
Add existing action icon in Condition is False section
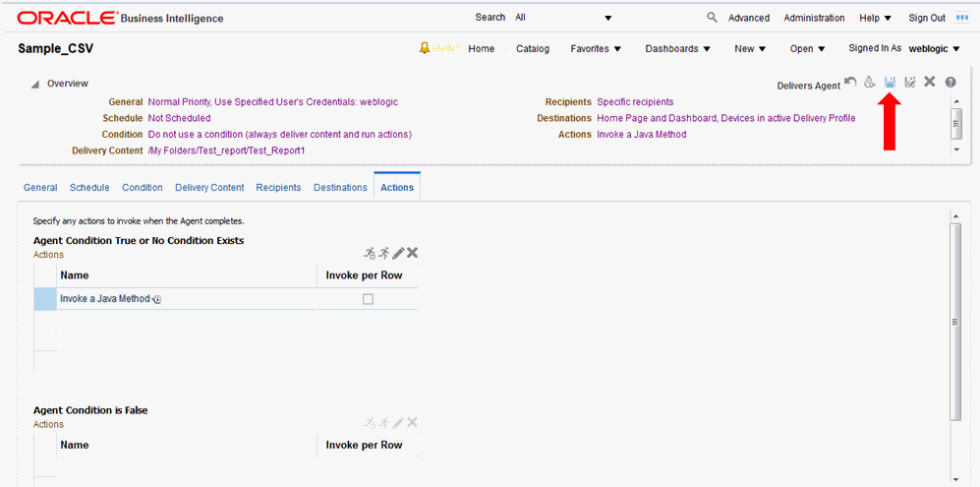click(x=383, y=422)
